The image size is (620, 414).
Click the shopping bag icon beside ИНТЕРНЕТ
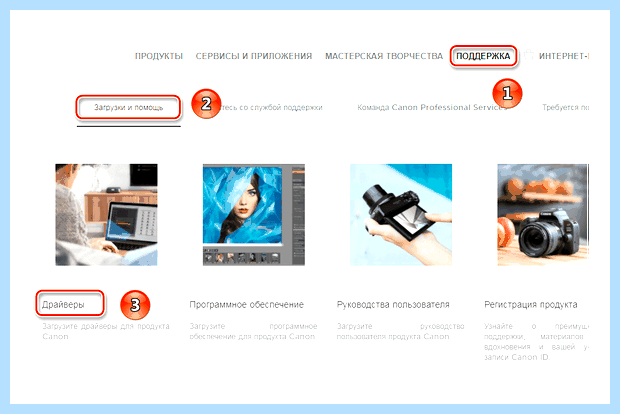528,54
